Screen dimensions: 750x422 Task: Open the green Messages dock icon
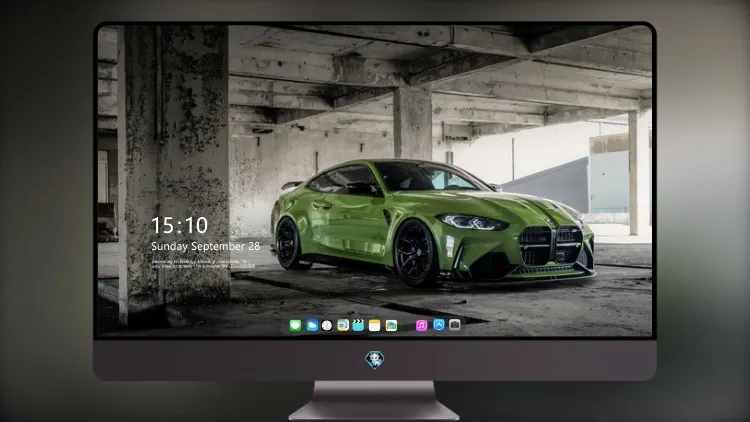click(x=295, y=325)
